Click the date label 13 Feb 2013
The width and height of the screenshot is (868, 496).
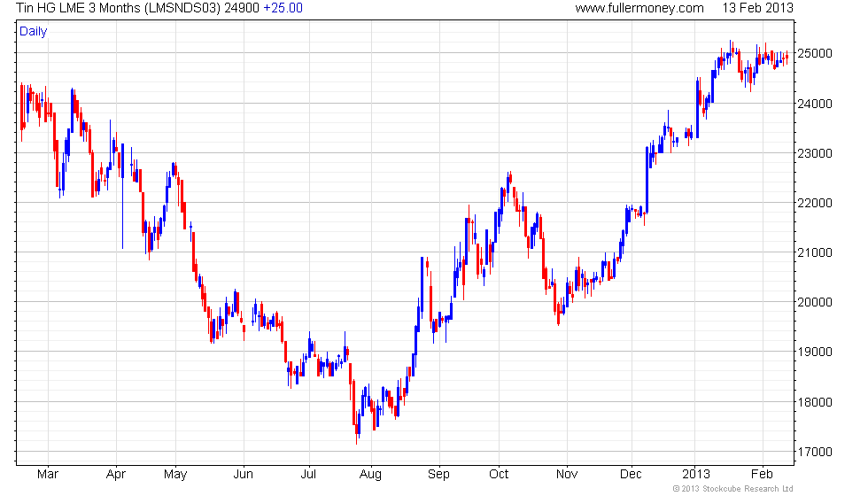[758, 8]
